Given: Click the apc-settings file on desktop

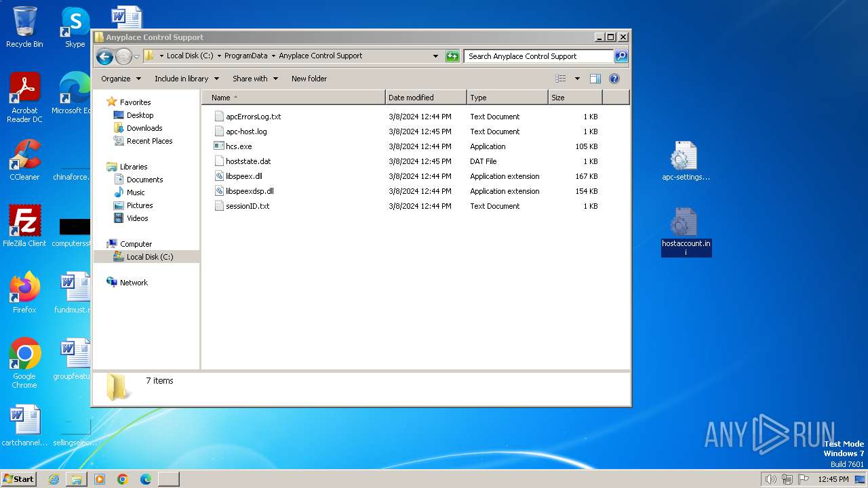Looking at the screenshot, I should click(x=686, y=161).
